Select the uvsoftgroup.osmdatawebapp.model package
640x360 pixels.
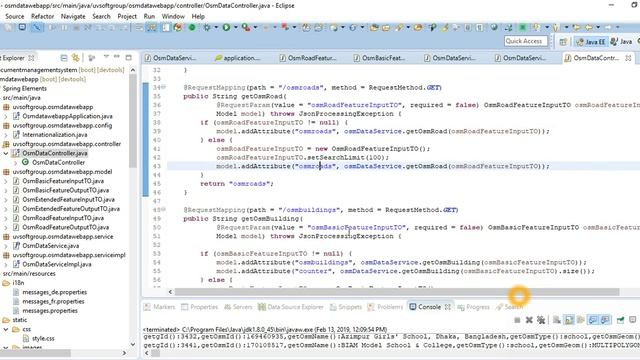62,172
